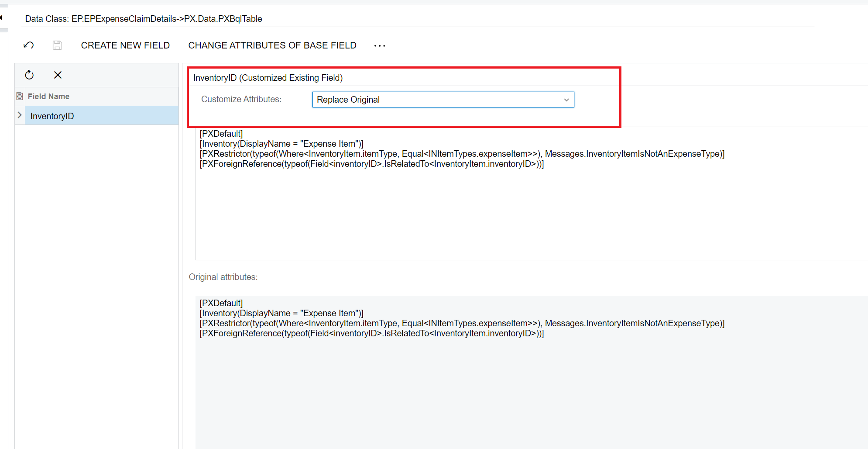This screenshot has height=449, width=868.
Task: Click the Field Name column header
Action: tap(48, 96)
